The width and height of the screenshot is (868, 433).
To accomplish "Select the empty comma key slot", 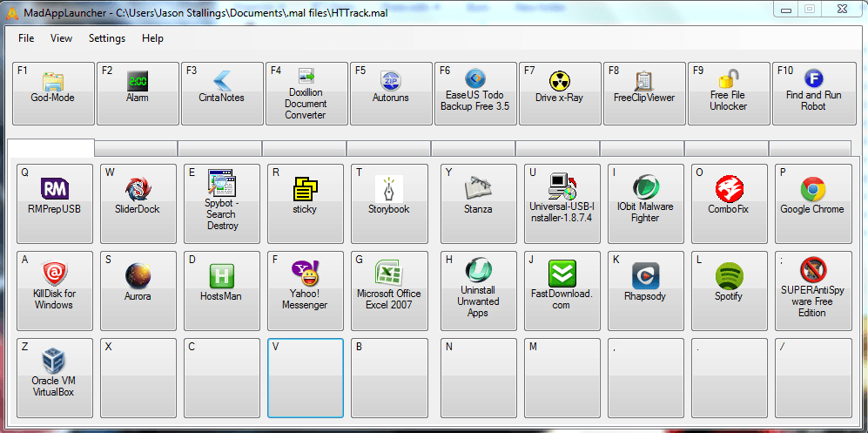I will point(646,377).
